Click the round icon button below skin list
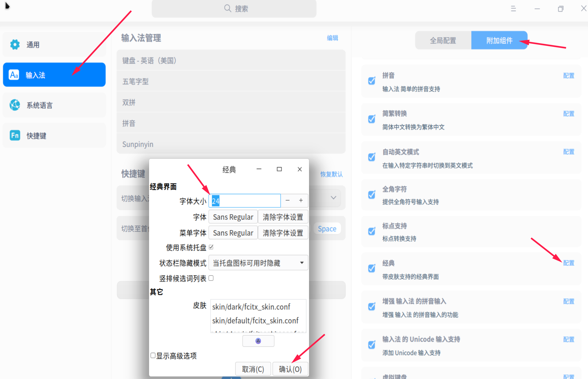 tap(258, 341)
